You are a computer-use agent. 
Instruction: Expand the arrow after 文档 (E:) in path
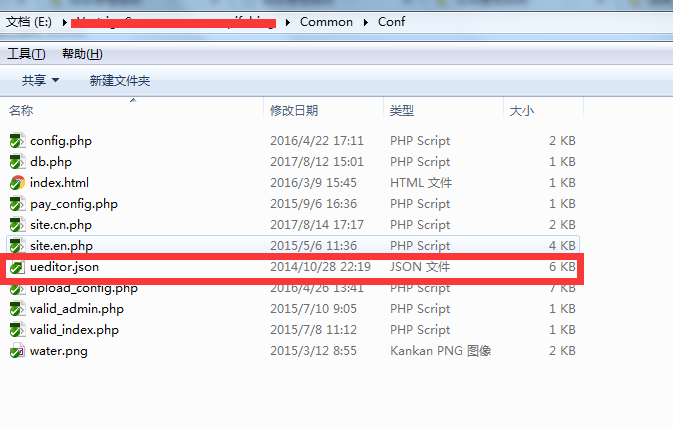tap(62, 21)
